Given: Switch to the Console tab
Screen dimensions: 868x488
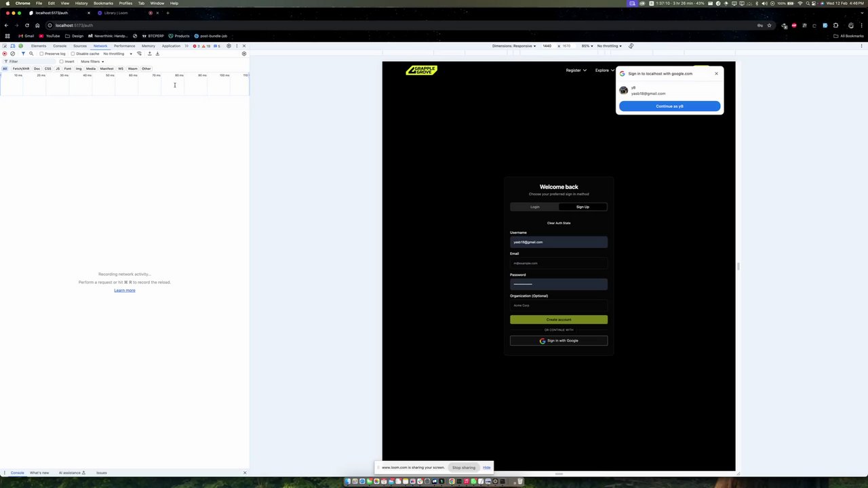Looking at the screenshot, I should click(60, 46).
